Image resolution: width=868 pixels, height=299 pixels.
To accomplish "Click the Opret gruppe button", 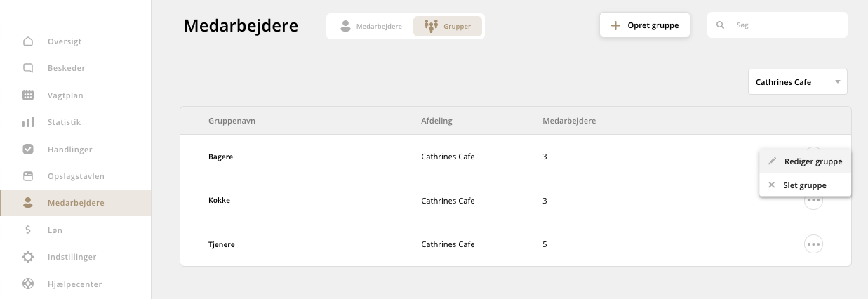I will [x=644, y=25].
